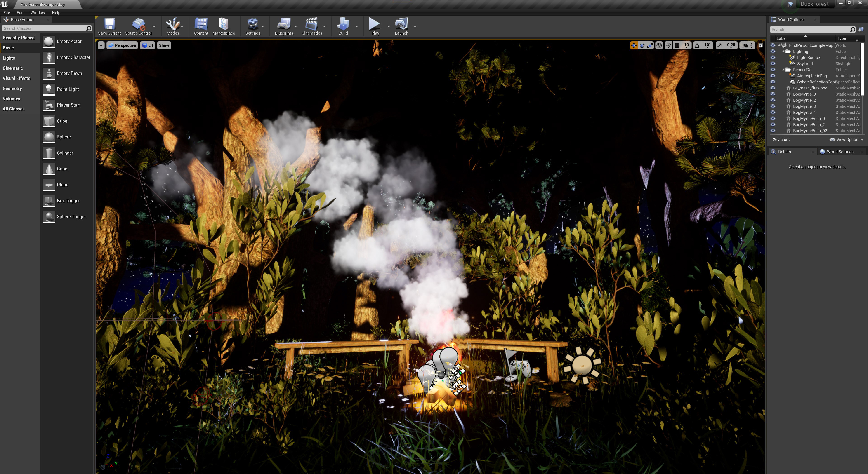Open the File menu
The image size is (868, 474).
[x=7, y=12]
